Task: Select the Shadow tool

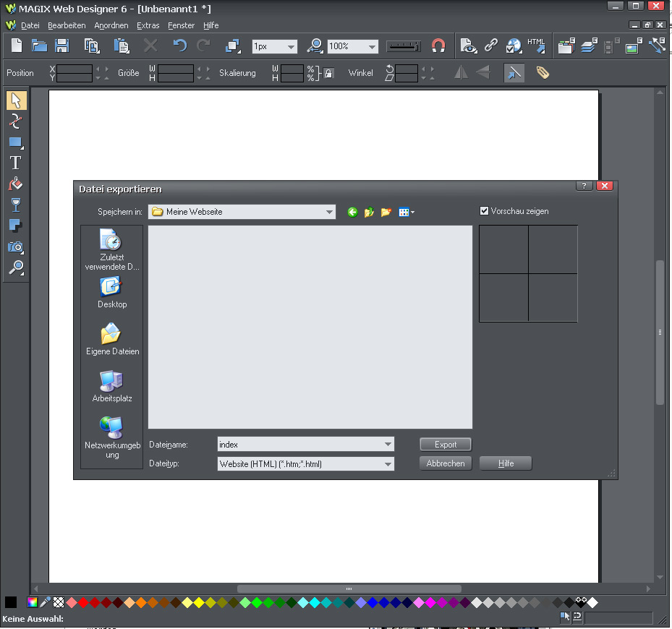Action: click(16, 226)
